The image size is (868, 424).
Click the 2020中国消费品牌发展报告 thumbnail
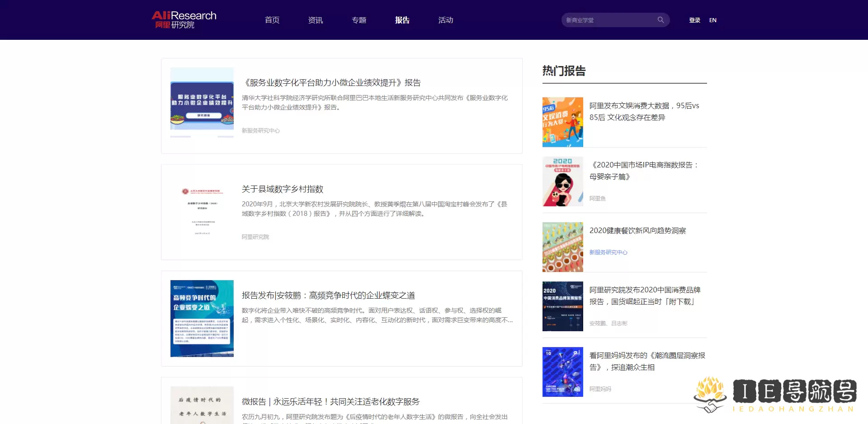coord(563,306)
